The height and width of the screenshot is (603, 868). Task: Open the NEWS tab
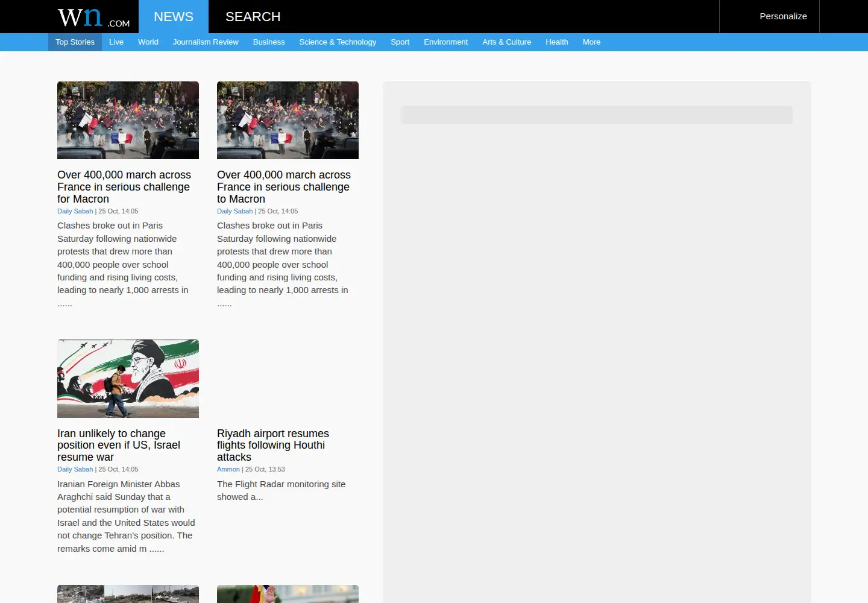point(174,16)
